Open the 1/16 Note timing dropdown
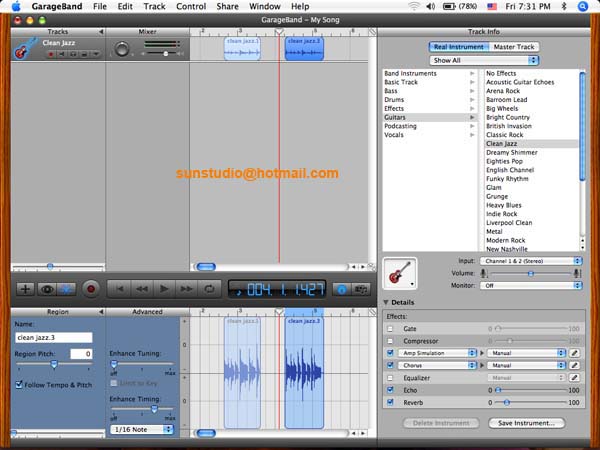 (142, 429)
